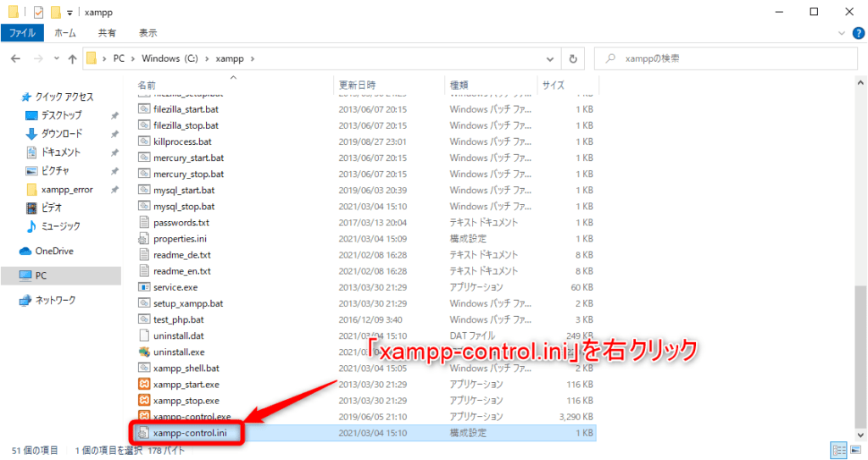This screenshot has width=868, height=460.
Task: Select the mysql_start.bat file icon
Action: pyautogui.click(x=144, y=190)
